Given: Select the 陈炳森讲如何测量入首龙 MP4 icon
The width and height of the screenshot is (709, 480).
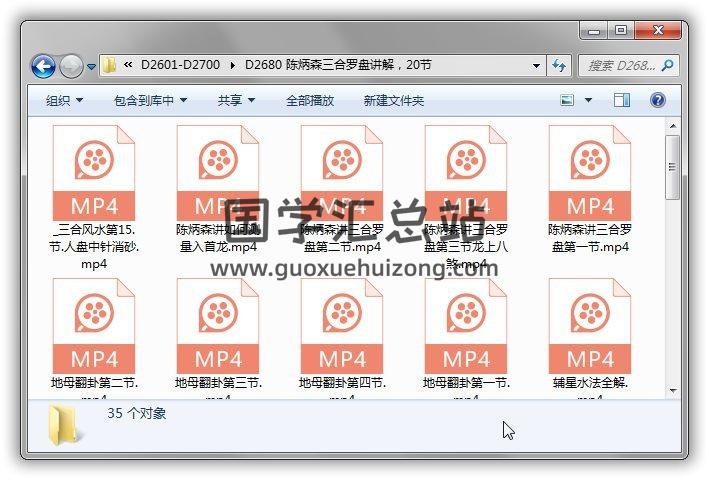Looking at the screenshot, I should 218,173.
